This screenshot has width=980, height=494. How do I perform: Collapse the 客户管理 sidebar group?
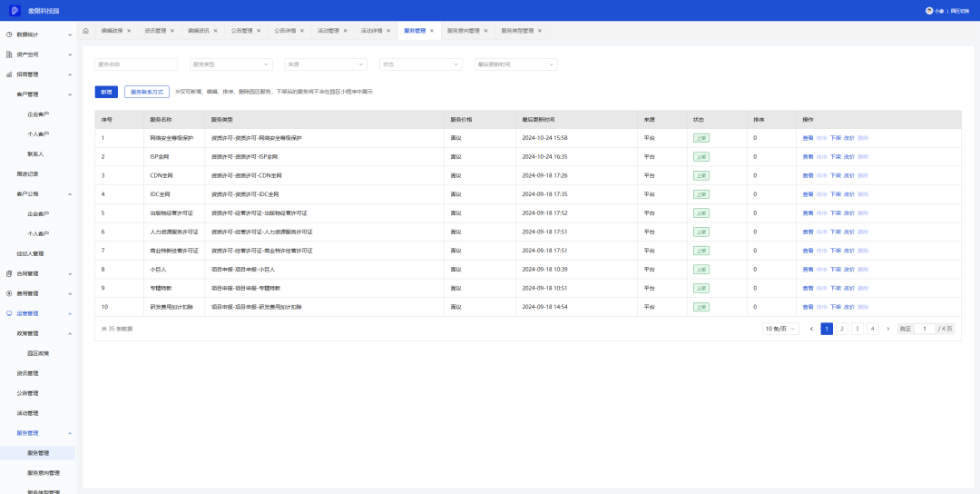(x=70, y=94)
